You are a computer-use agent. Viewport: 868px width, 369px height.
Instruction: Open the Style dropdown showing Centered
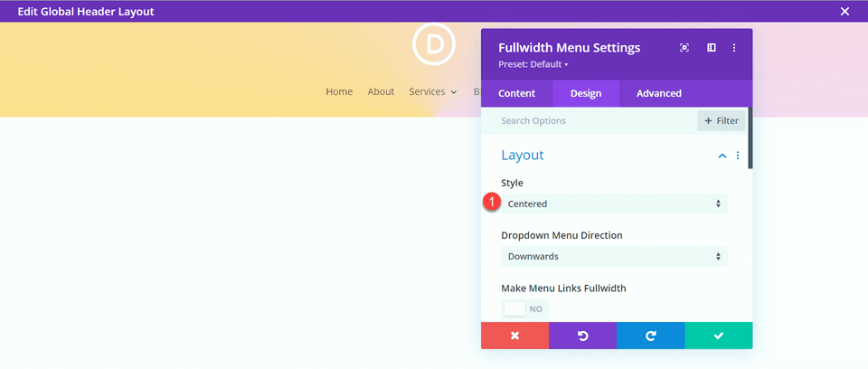click(615, 203)
